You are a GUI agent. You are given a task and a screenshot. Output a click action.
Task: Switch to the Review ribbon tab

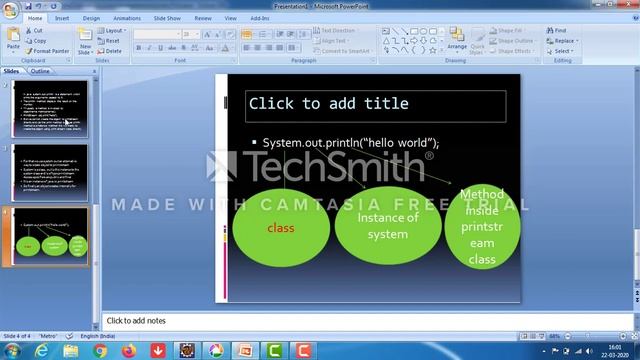[203, 18]
